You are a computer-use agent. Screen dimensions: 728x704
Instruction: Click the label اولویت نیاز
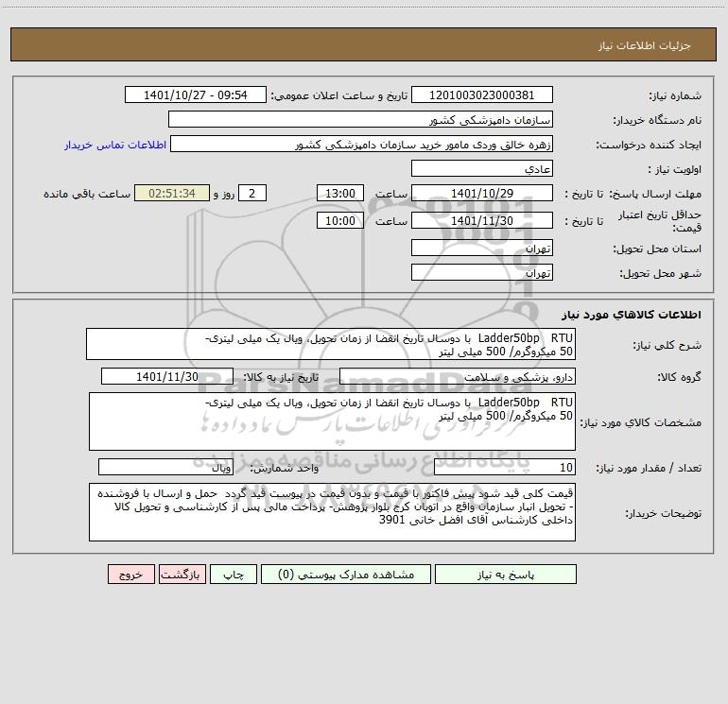[675, 170]
